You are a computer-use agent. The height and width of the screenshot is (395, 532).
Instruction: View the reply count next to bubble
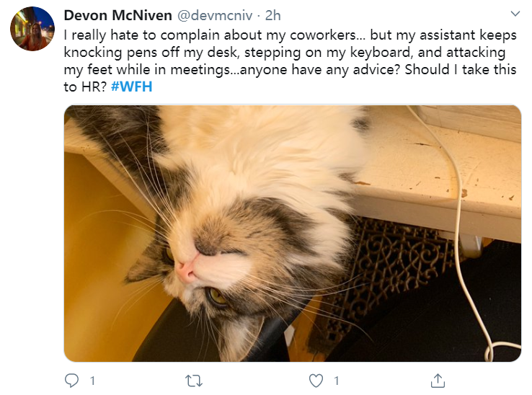[x=92, y=381]
